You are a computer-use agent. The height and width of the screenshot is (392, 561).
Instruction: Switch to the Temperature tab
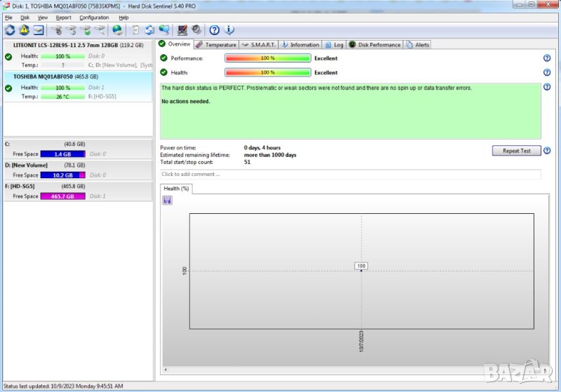pyautogui.click(x=216, y=45)
